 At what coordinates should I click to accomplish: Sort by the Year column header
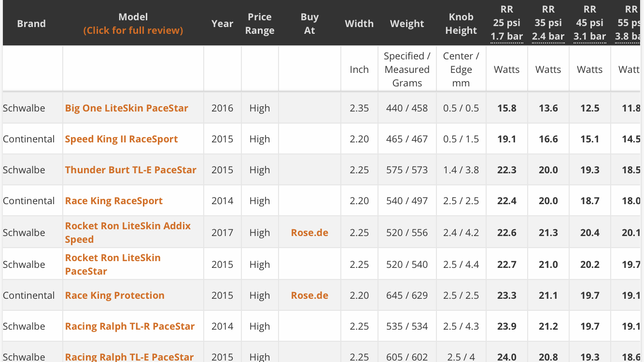[222, 24]
